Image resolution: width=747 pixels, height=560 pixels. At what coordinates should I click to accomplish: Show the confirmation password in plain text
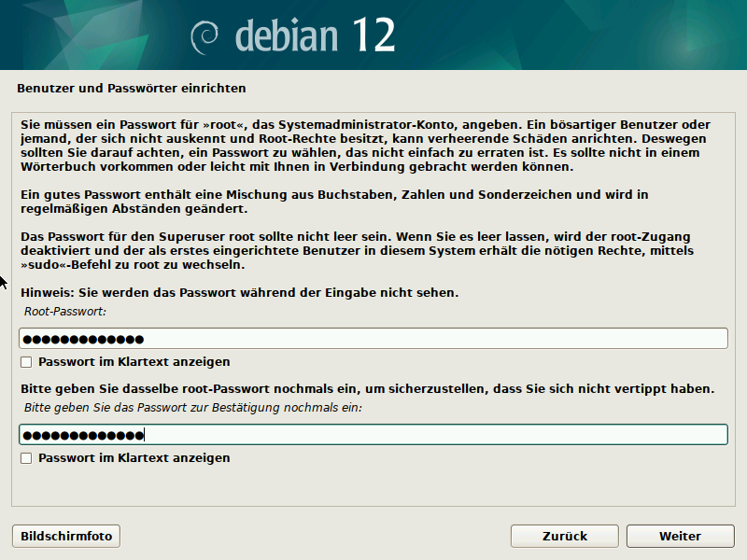pyautogui.click(x=26, y=458)
